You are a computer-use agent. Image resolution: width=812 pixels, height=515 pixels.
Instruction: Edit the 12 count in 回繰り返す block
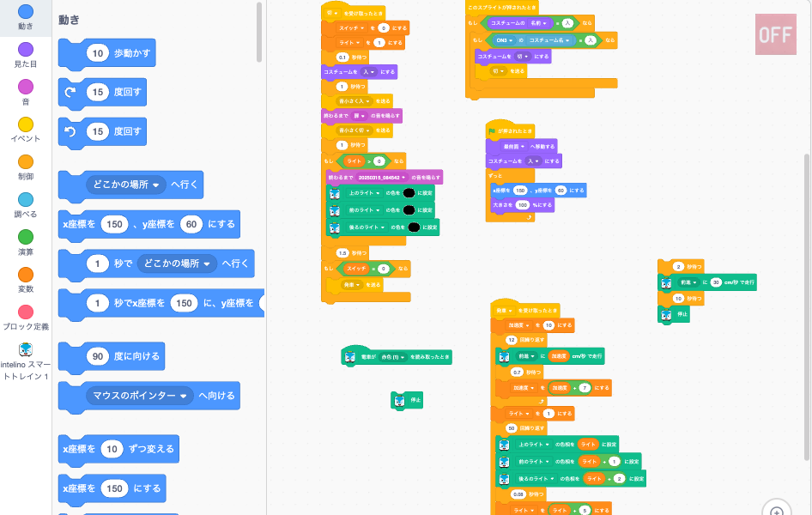pos(511,340)
